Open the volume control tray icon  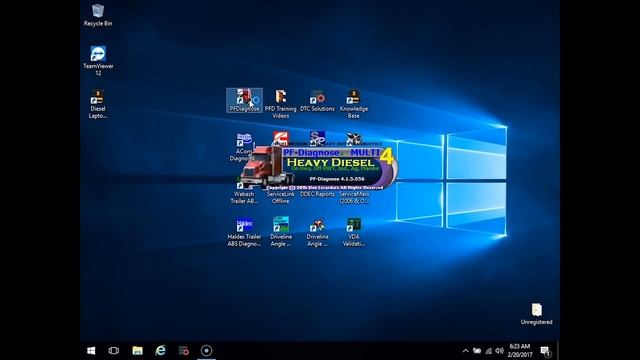[500, 351]
